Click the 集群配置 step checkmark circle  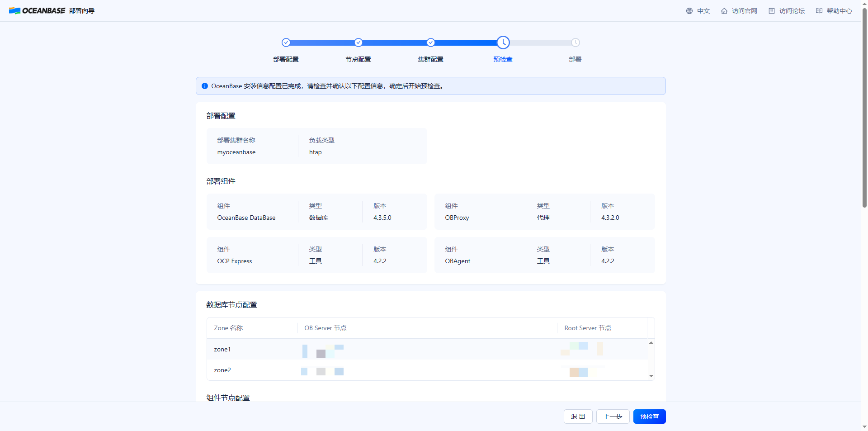(x=431, y=43)
